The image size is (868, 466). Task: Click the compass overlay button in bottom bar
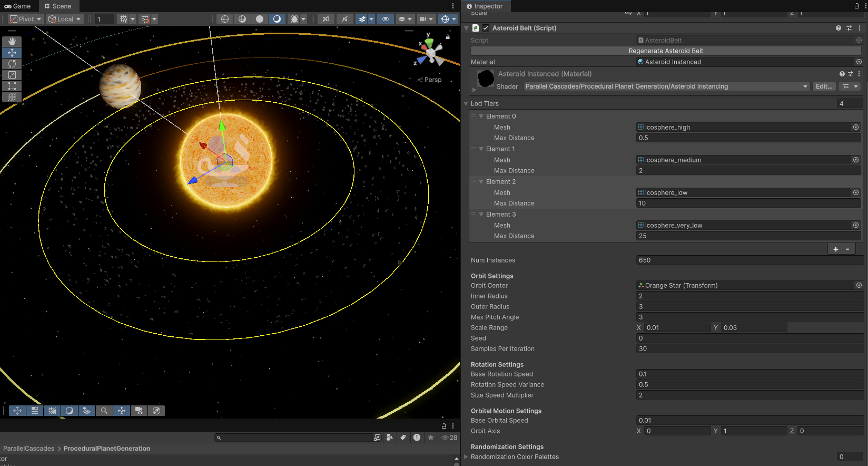(156, 411)
